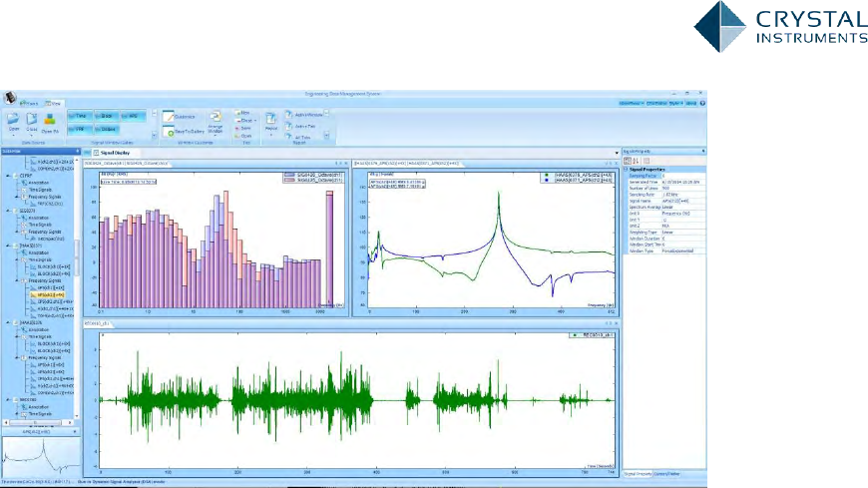Open the application orb menu button

9,98
